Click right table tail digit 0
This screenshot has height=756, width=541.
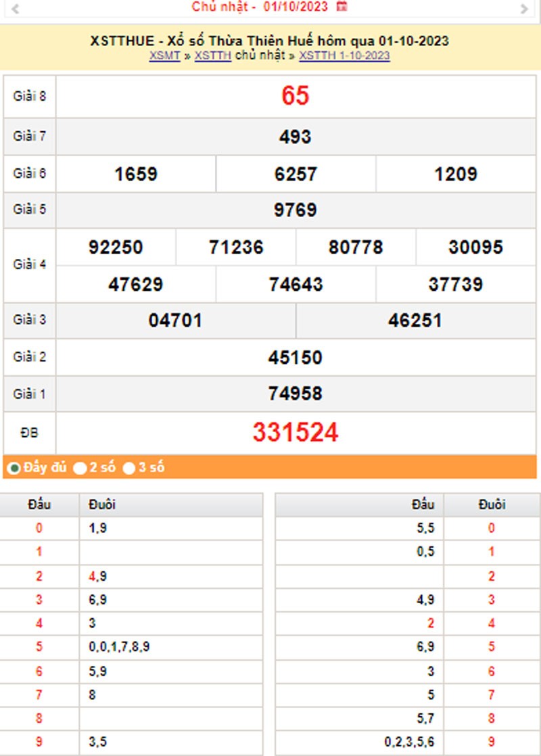492,528
